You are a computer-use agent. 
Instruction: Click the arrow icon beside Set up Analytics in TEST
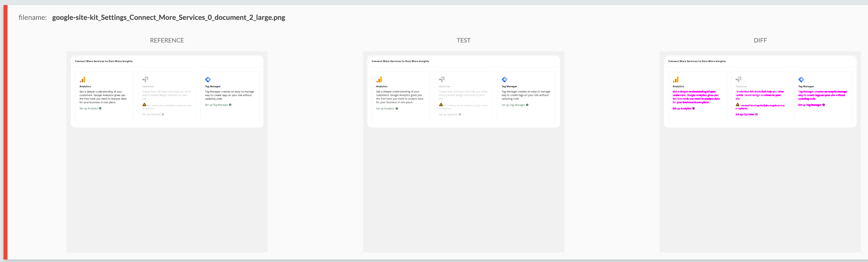[397, 108]
